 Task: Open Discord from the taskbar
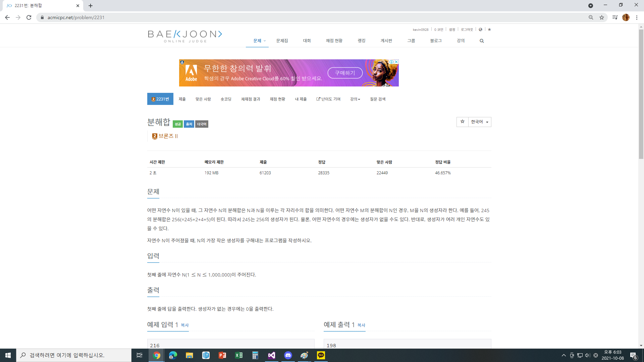click(x=288, y=355)
